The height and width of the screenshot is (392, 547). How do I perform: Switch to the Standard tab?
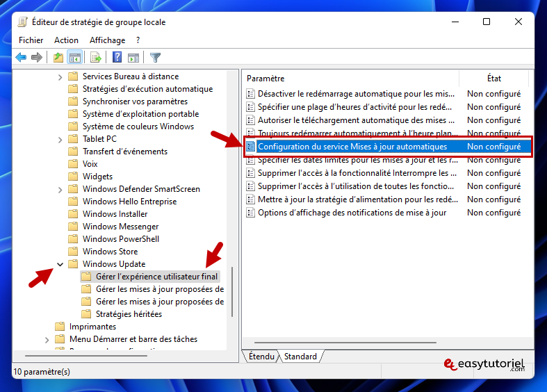click(x=300, y=356)
